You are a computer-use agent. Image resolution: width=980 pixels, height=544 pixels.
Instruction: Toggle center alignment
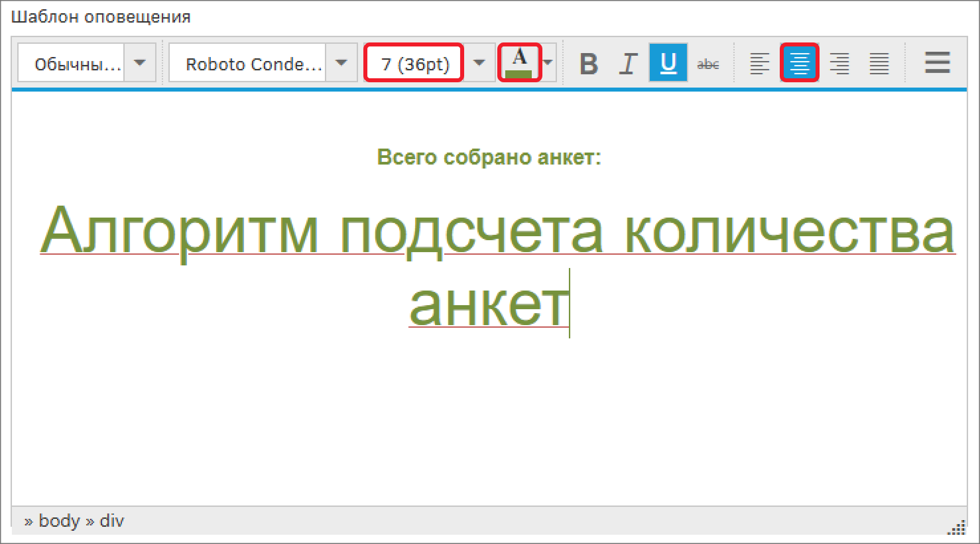click(x=799, y=62)
